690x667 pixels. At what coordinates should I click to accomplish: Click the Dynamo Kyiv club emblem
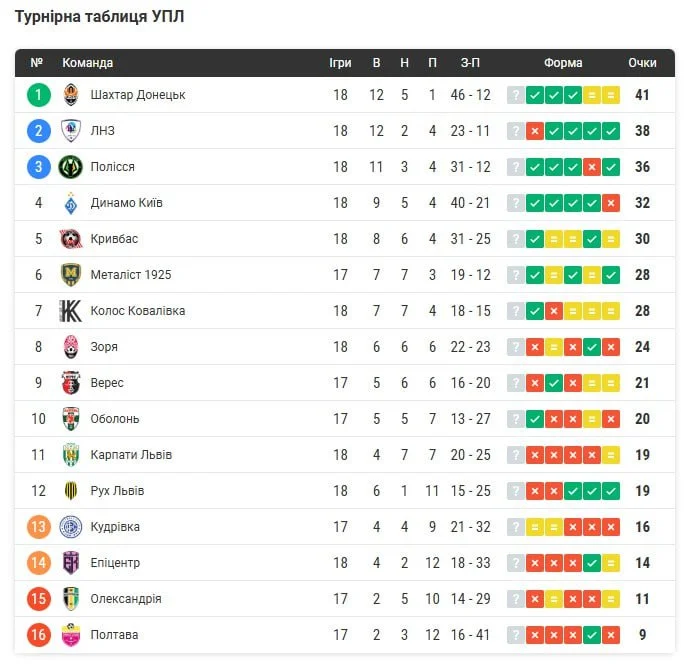(x=70, y=203)
